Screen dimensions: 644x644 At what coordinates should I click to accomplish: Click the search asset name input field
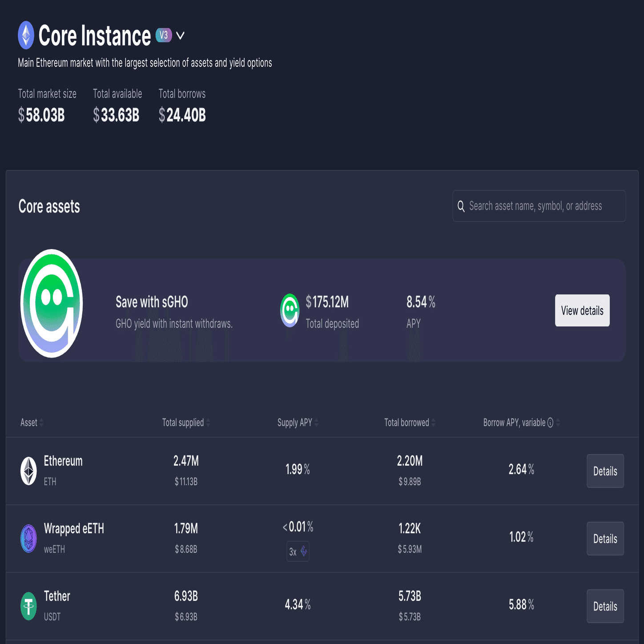[543, 206]
